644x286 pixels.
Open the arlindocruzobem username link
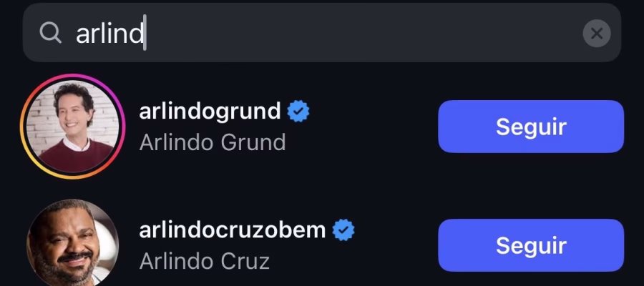(x=233, y=230)
